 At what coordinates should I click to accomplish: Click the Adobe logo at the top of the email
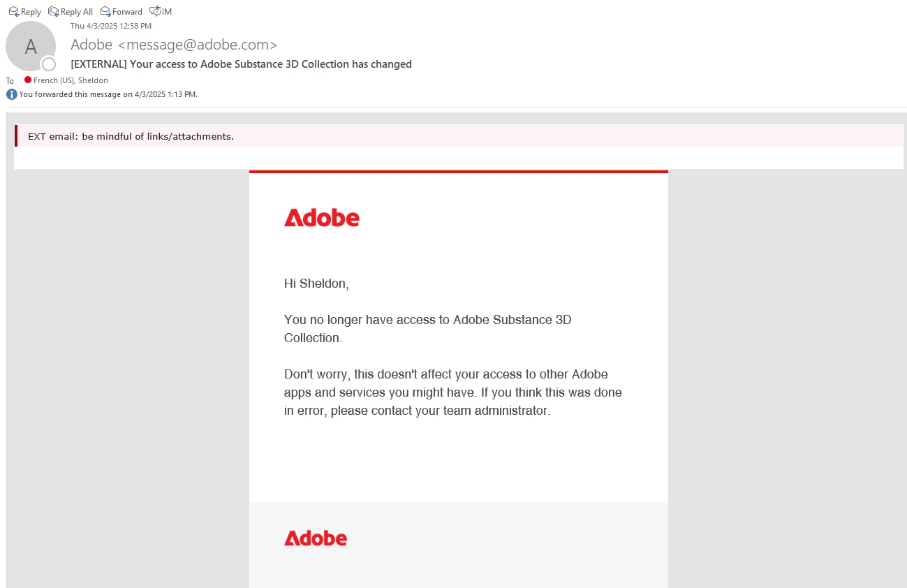pos(321,218)
